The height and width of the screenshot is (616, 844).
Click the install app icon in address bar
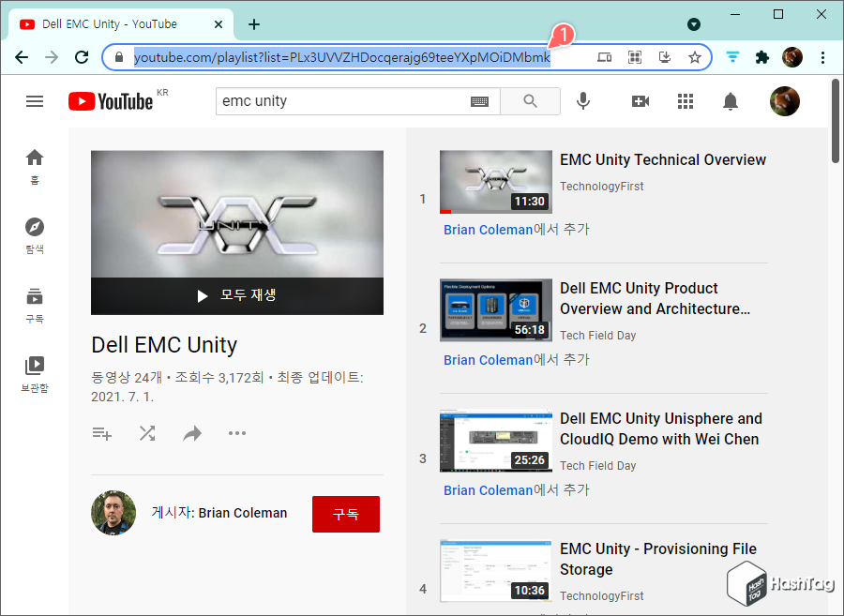(x=665, y=57)
